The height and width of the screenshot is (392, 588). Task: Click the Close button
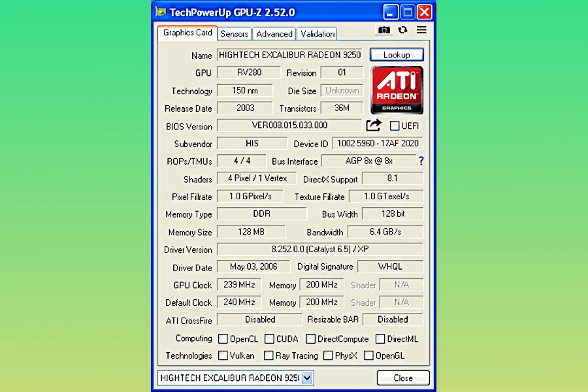tap(403, 378)
